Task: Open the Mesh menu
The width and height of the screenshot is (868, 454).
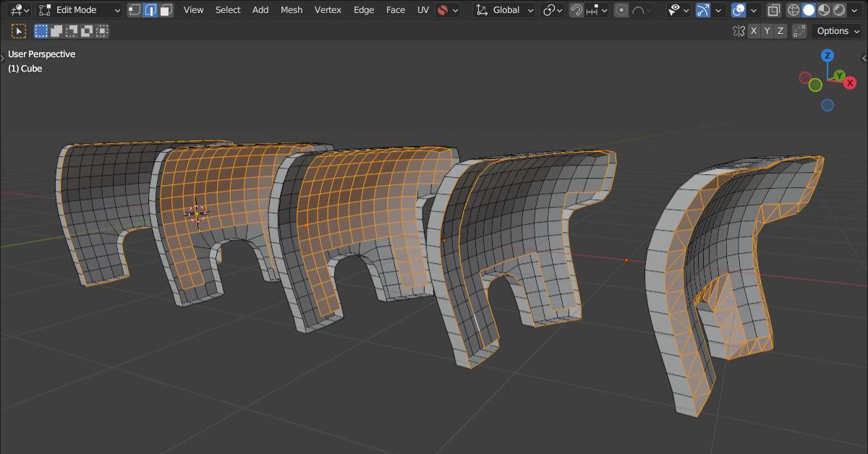Action: click(292, 9)
